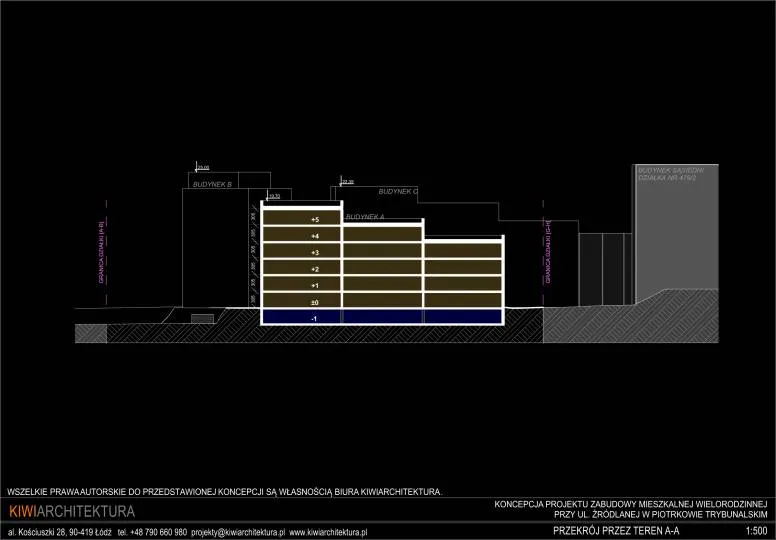Click the BUDYNEK B label
Viewport: 776px width, 540px height.
tap(212, 185)
